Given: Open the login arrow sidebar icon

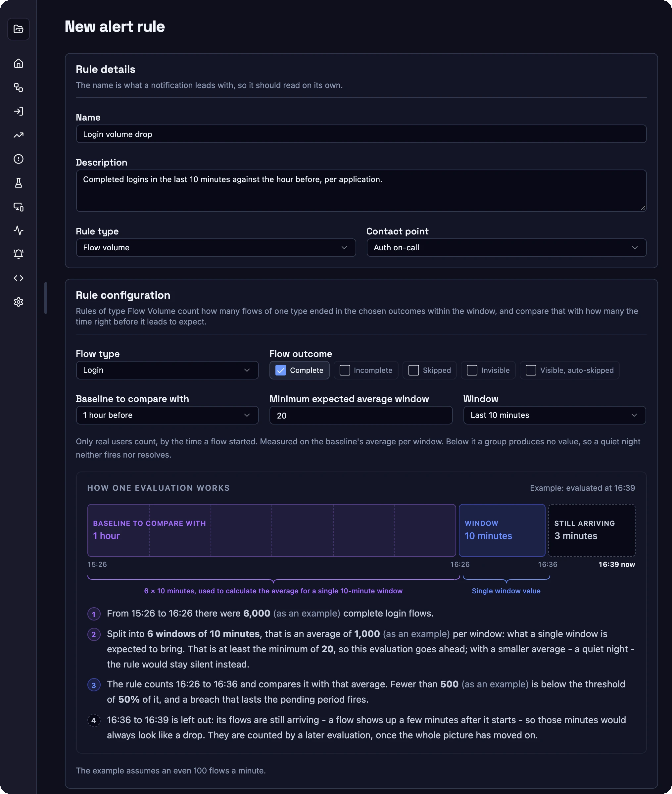Looking at the screenshot, I should [x=18, y=111].
